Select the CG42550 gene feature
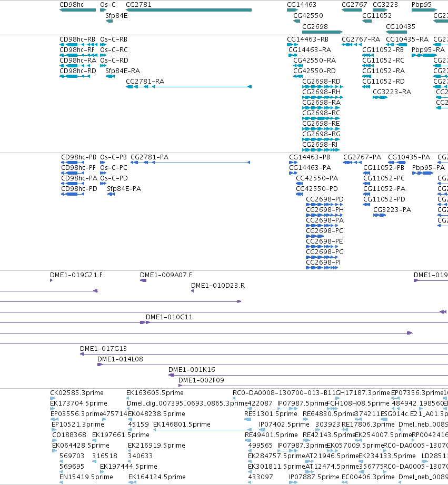The height and width of the screenshot is (485, 448). pyautogui.click(x=296, y=21)
